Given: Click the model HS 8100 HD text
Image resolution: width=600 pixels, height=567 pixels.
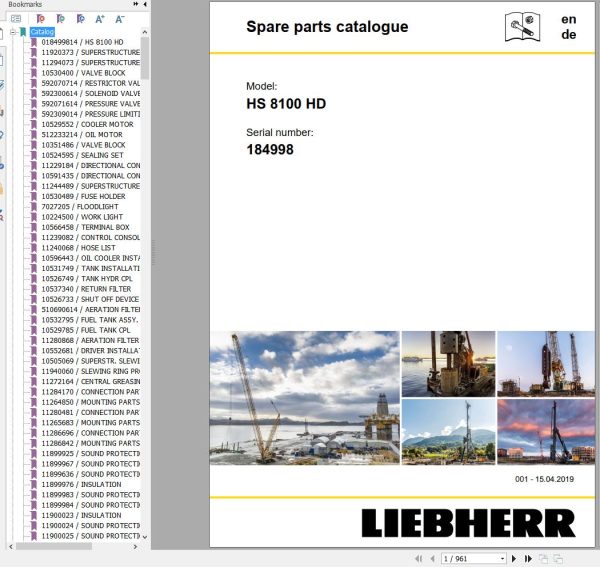Looking at the screenshot, I should coord(286,104).
